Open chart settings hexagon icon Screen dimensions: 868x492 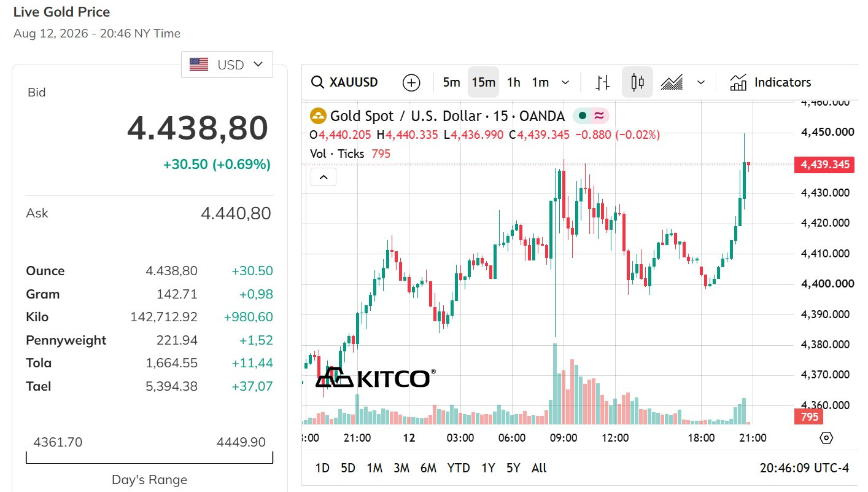826,438
